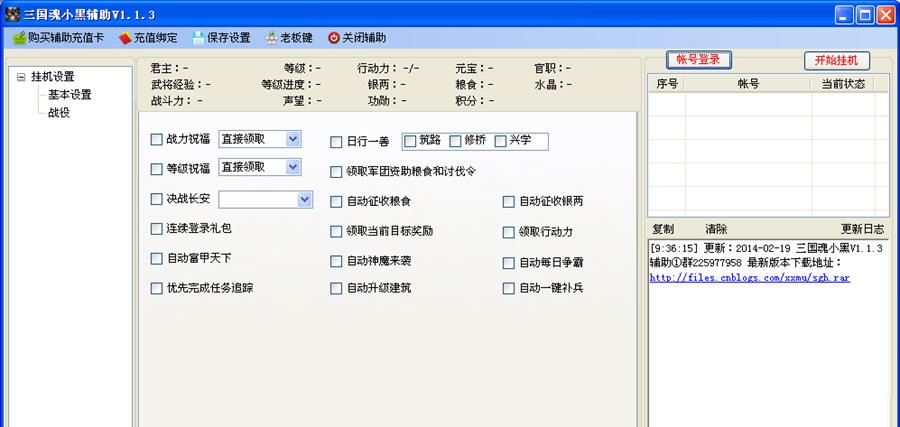
Task: Click the red 关闭辅助 power icon
Action: point(334,38)
